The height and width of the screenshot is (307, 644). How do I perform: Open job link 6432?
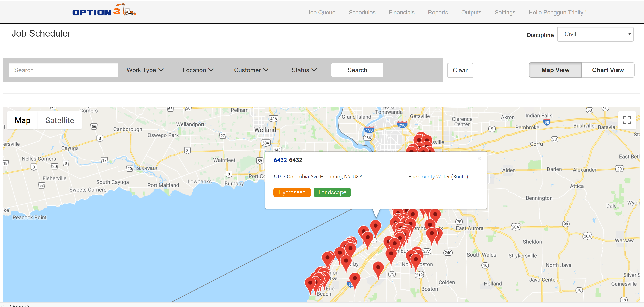[x=280, y=160]
